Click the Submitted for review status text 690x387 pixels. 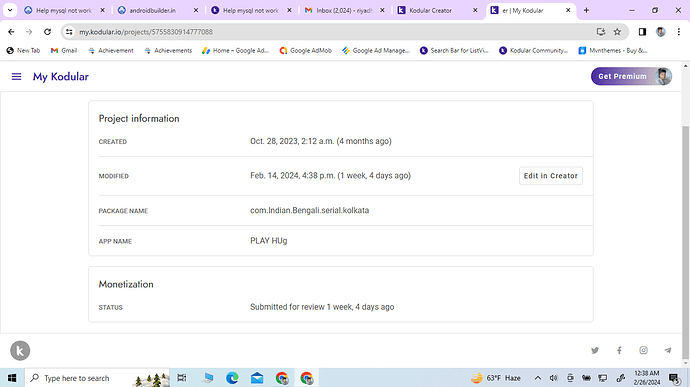pos(322,307)
